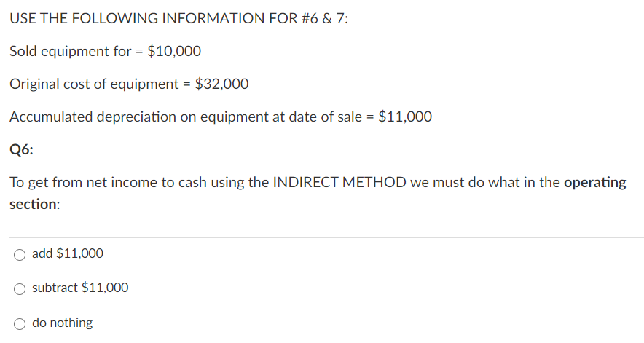Screen dimensions: 644x343
Task: Click the "subtract $11,000" answer label text
Action: (x=80, y=288)
